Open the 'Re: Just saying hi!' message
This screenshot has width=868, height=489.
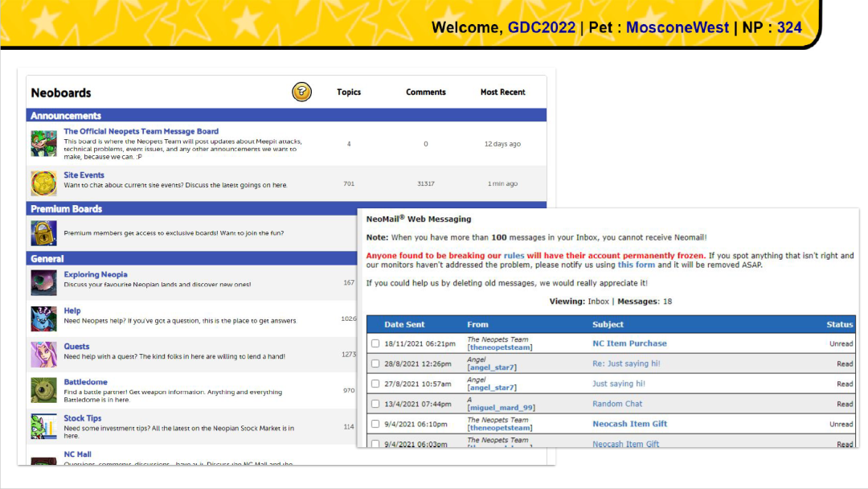[626, 364]
